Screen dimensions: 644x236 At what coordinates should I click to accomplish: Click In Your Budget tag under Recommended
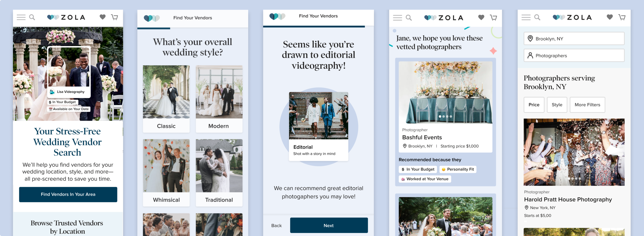(x=418, y=169)
